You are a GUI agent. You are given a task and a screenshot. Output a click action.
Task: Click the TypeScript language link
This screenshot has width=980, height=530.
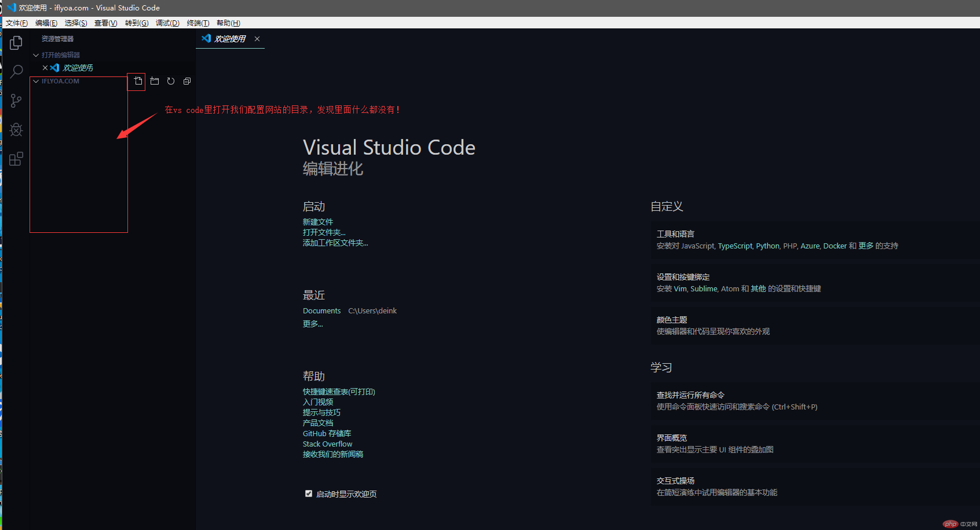(x=735, y=246)
